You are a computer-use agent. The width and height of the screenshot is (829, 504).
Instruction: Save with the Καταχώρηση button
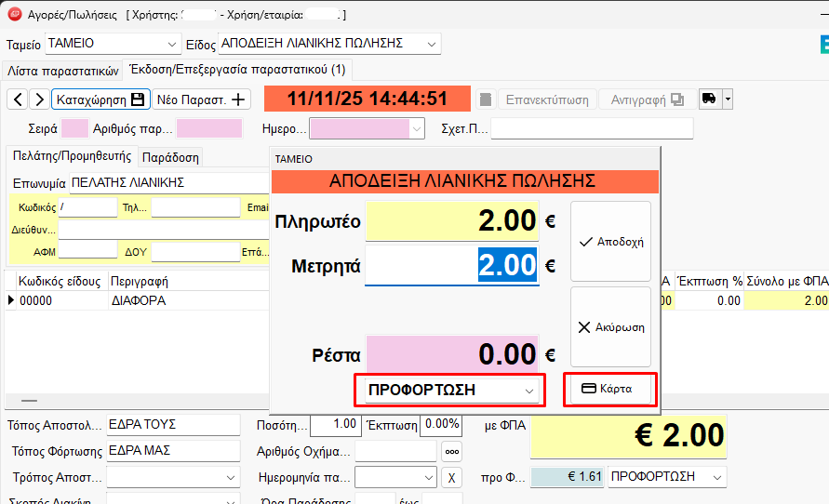pyautogui.click(x=100, y=99)
